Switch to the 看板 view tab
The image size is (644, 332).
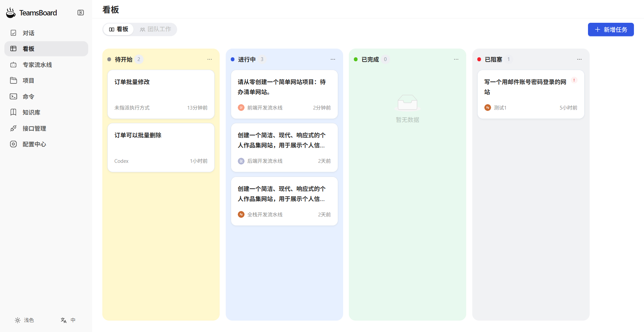click(x=119, y=29)
